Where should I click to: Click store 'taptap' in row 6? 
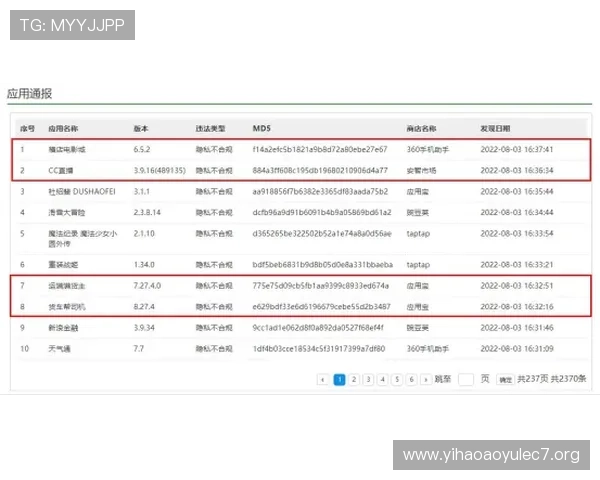click(x=418, y=264)
